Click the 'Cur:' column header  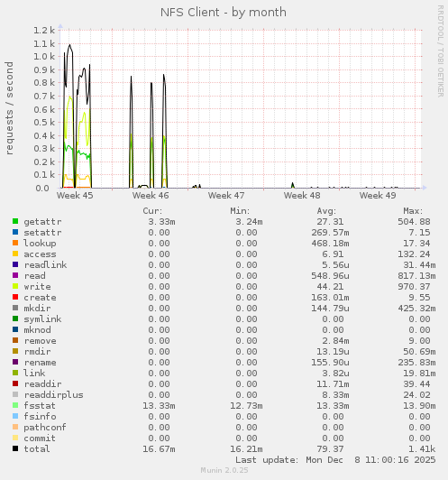152,211
